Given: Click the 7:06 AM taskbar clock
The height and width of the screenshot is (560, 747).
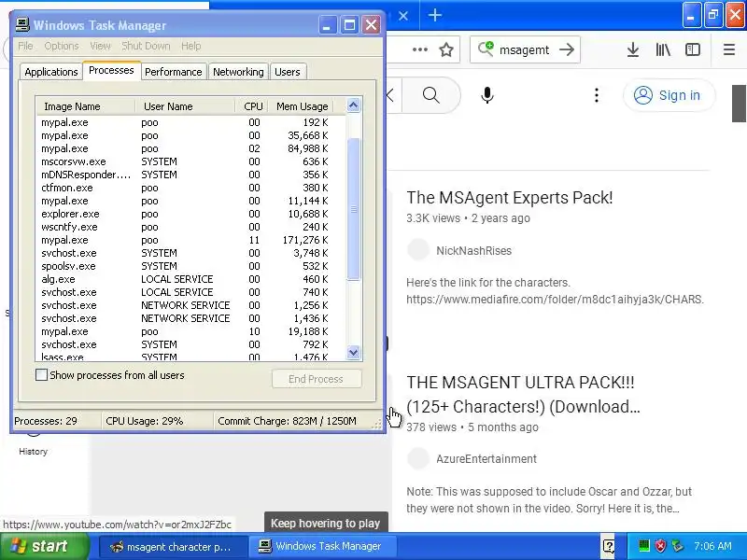Looking at the screenshot, I should point(712,546).
